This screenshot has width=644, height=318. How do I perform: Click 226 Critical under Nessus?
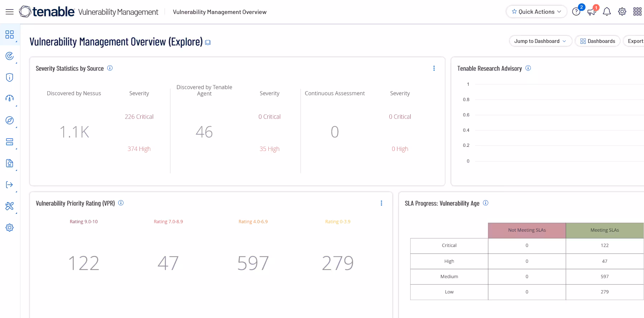(139, 117)
